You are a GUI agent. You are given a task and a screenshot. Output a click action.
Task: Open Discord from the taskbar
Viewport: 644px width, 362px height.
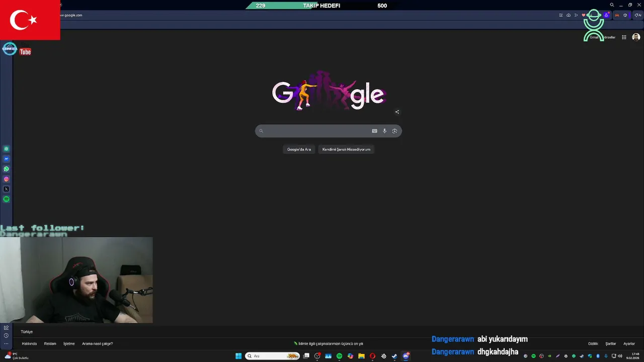[406, 356]
